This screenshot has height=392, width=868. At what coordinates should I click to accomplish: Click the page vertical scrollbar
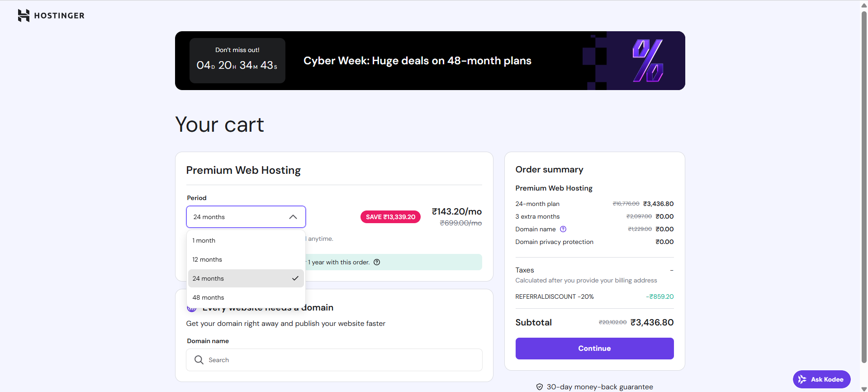(864, 181)
